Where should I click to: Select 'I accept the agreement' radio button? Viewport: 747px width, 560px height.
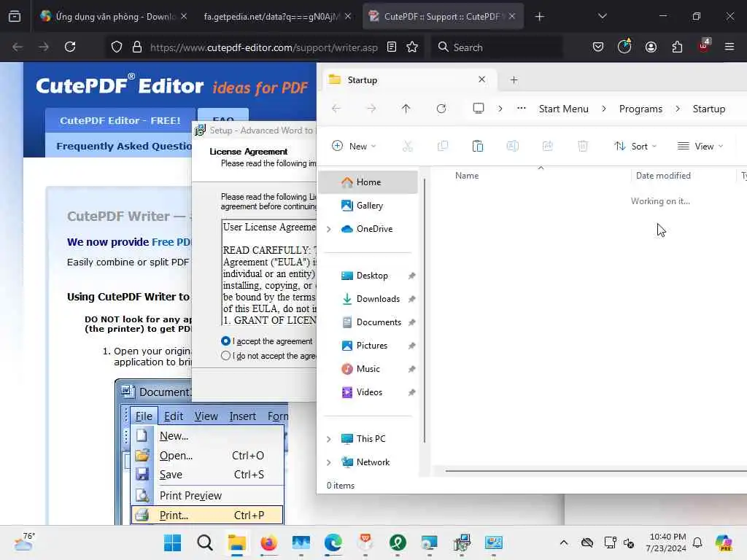click(226, 341)
